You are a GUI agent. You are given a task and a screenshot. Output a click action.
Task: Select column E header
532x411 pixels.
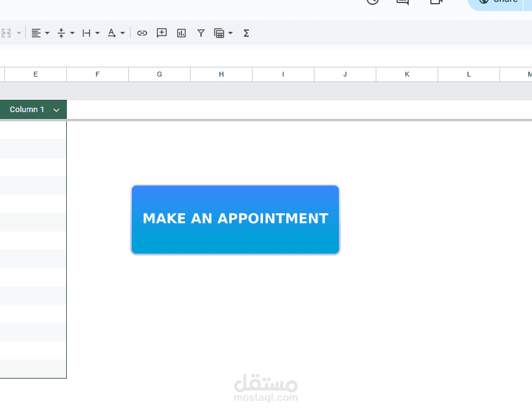click(36, 74)
